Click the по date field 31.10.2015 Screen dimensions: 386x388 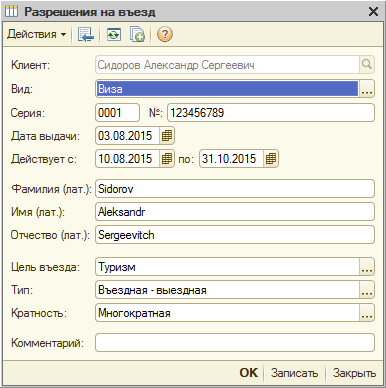[x=231, y=159]
